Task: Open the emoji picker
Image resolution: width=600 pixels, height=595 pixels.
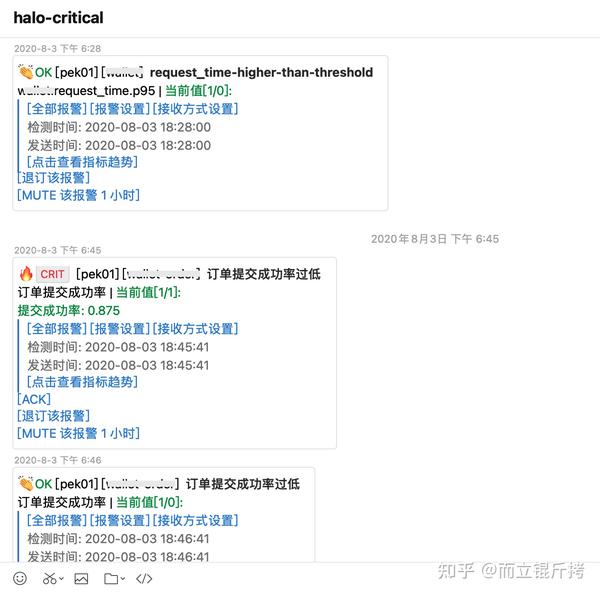Action: [x=20, y=578]
